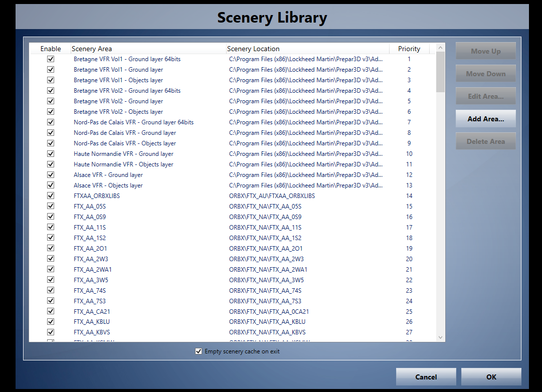Viewport: 542px width, 392px height.
Task: Click the Add Area... button
Action: (486, 119)
